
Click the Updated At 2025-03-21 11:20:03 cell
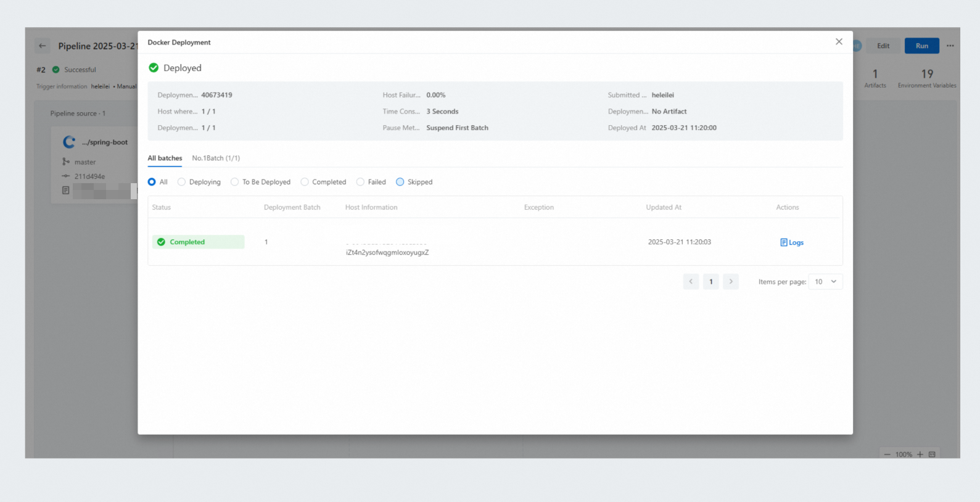(680, 242)
